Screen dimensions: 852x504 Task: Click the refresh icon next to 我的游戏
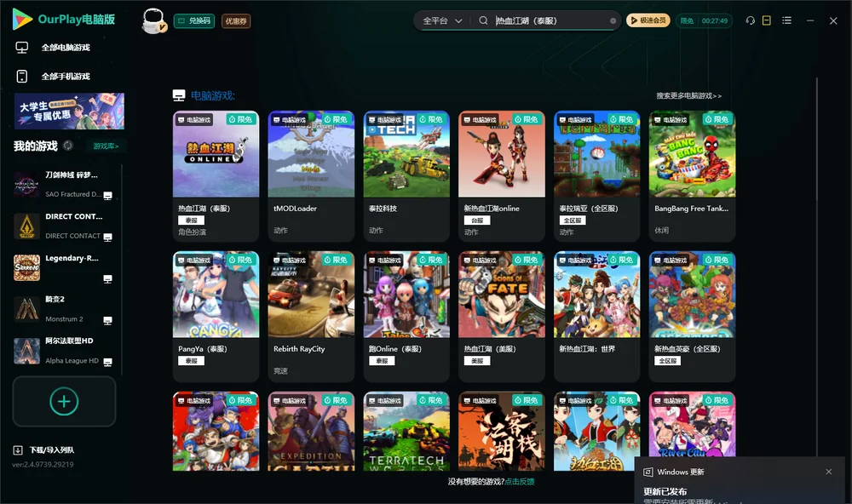68,146
